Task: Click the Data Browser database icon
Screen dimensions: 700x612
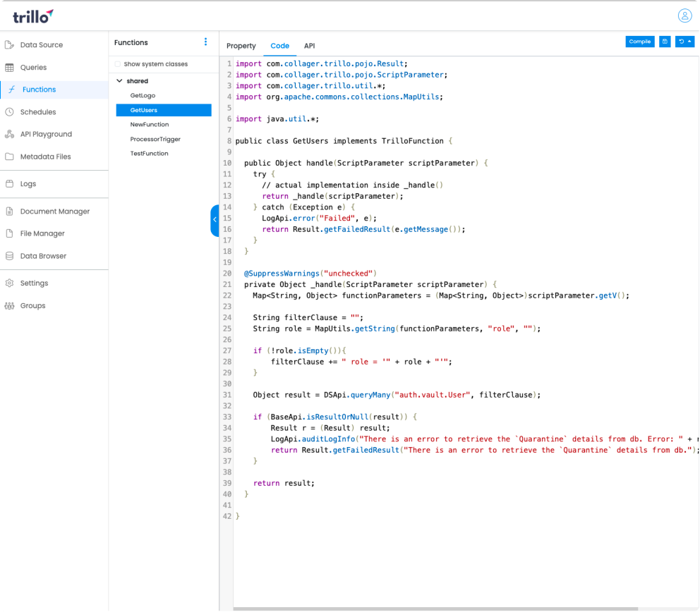Action: pyautogui.click(x=9, y=256)
